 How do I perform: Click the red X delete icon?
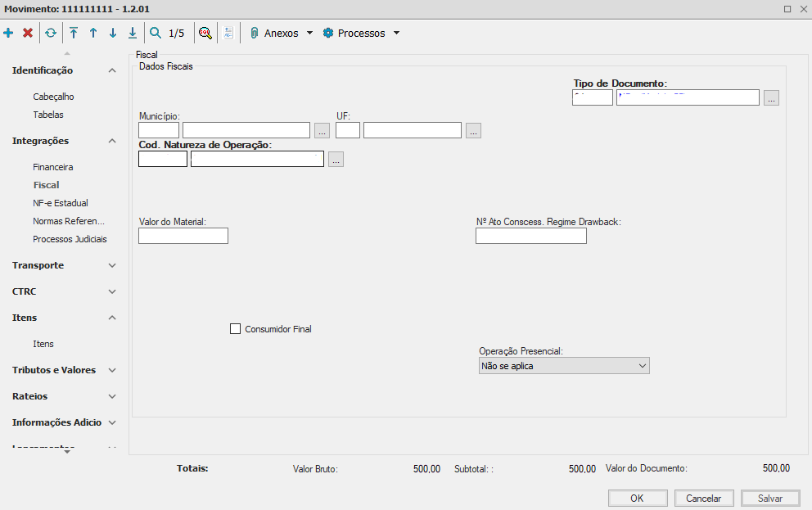tap(28, 34)
